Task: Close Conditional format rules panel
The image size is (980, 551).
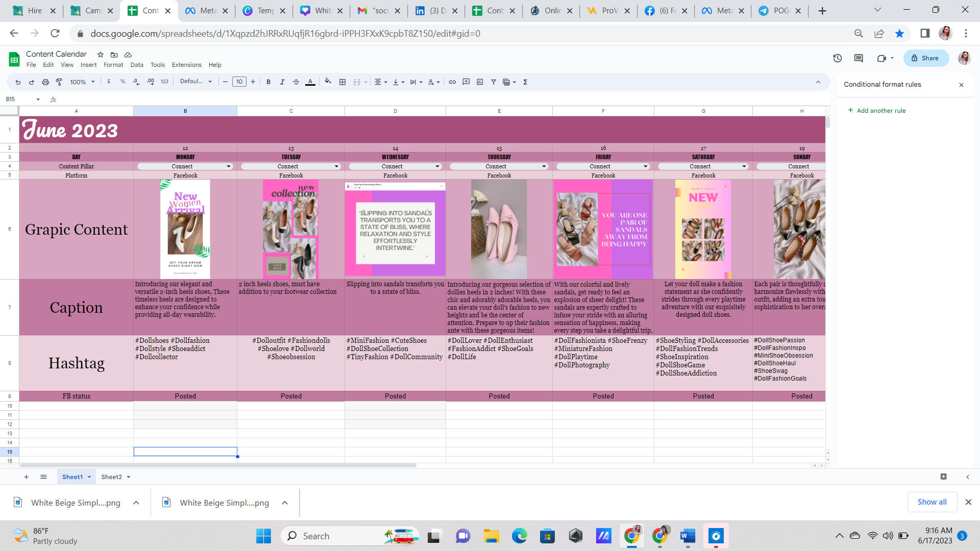Action: click(961, 85)
